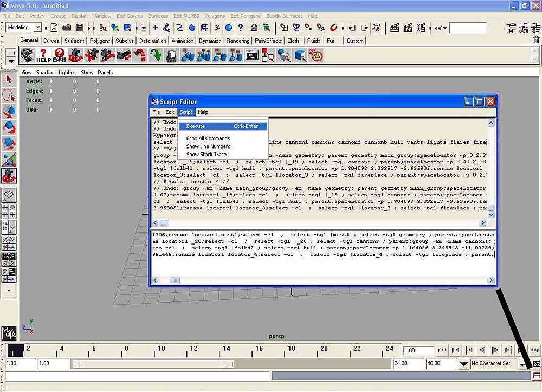
Task: Click the green curved arrow shelf icon
Action: [x=156, y=56]
